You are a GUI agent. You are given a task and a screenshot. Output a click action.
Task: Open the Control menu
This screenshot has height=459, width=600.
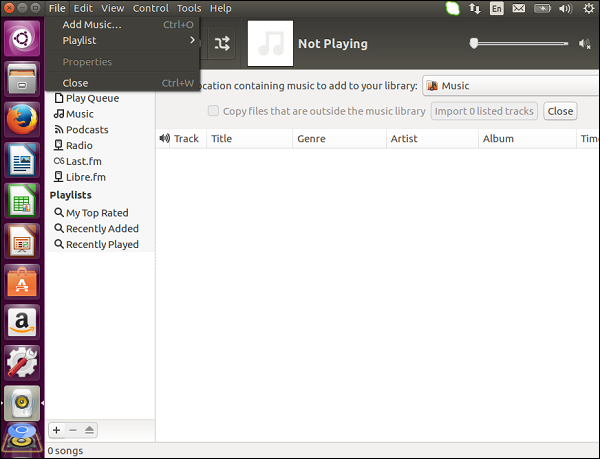click(x=151, y=8)
